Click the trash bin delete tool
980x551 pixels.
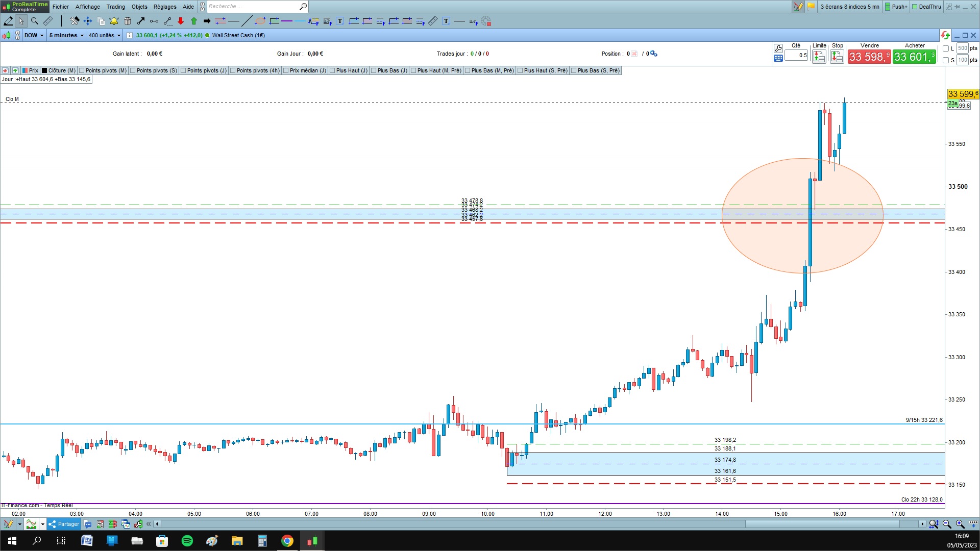point(128,21)
